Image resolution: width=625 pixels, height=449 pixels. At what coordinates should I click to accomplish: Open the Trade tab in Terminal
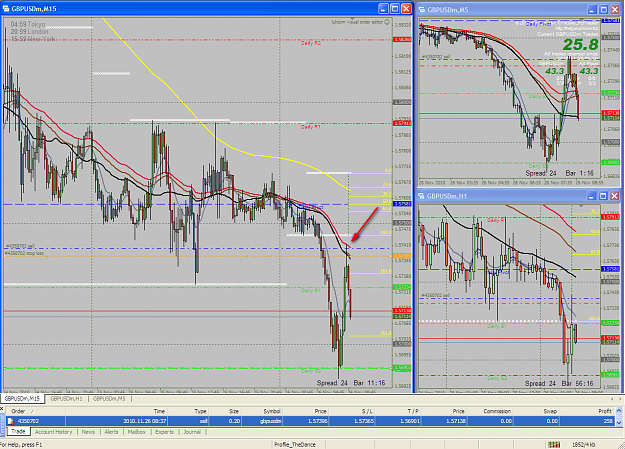(18, 431)
